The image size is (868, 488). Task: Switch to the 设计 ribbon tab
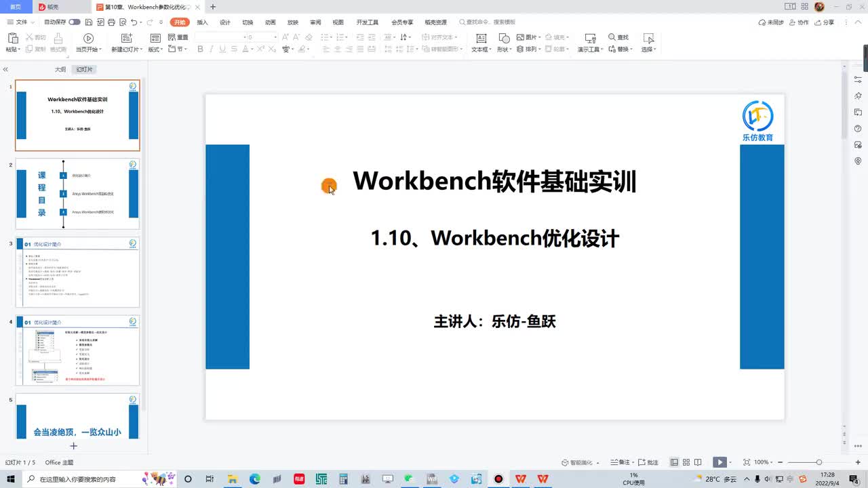(225, 22)
